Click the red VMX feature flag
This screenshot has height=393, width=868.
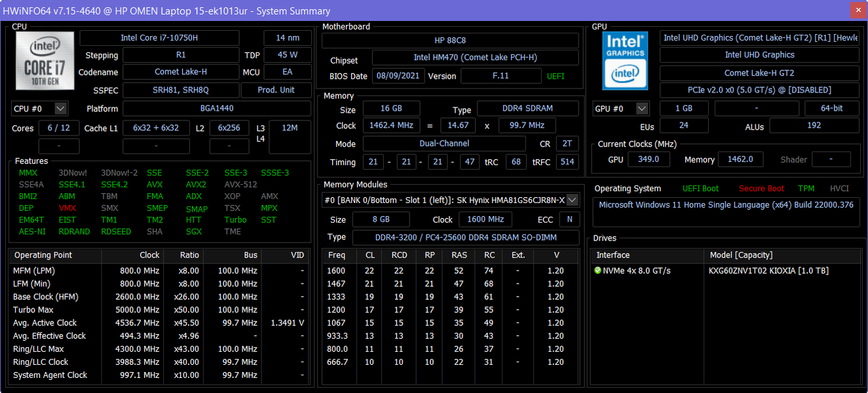click(x=67, y=208)
